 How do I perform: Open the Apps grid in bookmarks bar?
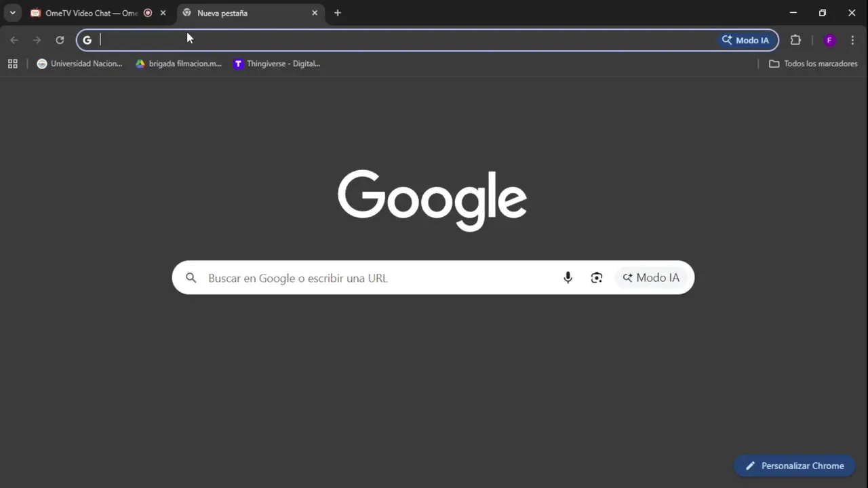(12, 64)
